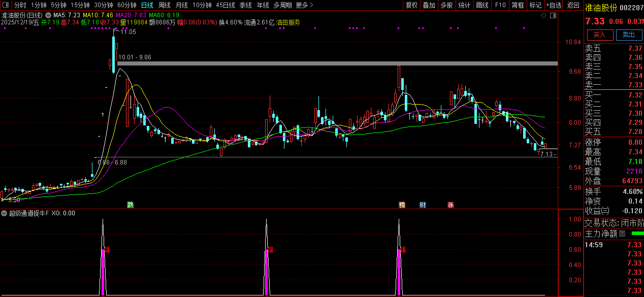
Task: Click the 买五 7.28 bid row
Action: (614, 132)
